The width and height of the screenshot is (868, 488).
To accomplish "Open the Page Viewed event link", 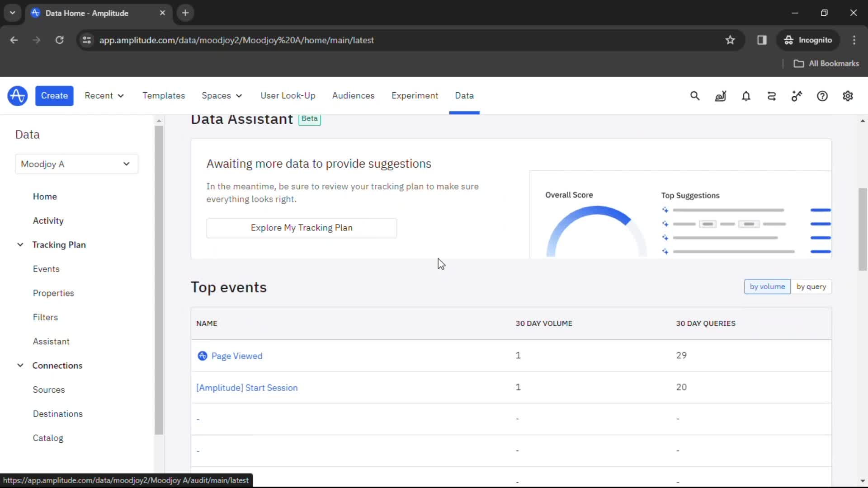I will 236,356.
